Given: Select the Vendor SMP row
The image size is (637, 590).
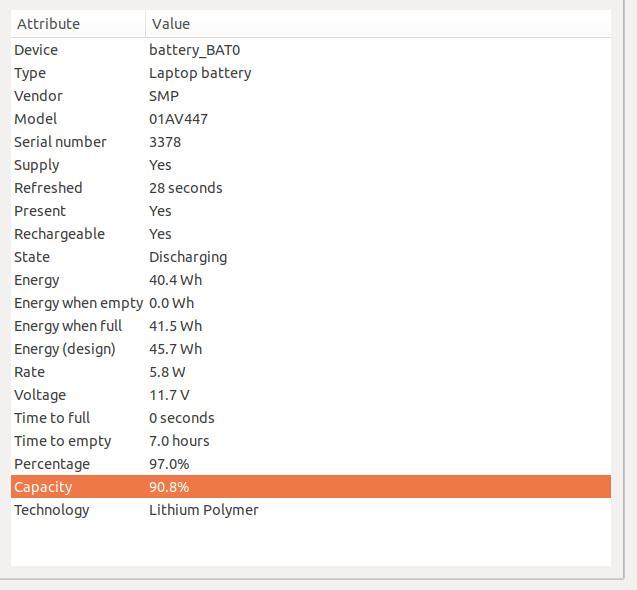Looking at the screenshot, I should 311,96.
